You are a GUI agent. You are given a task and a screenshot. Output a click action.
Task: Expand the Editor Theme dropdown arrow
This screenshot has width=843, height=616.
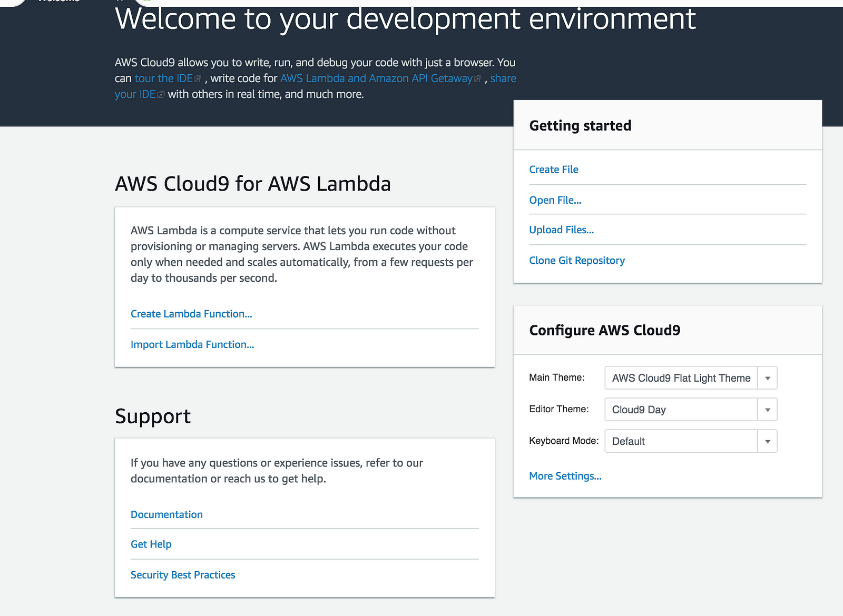coord(767,410)
